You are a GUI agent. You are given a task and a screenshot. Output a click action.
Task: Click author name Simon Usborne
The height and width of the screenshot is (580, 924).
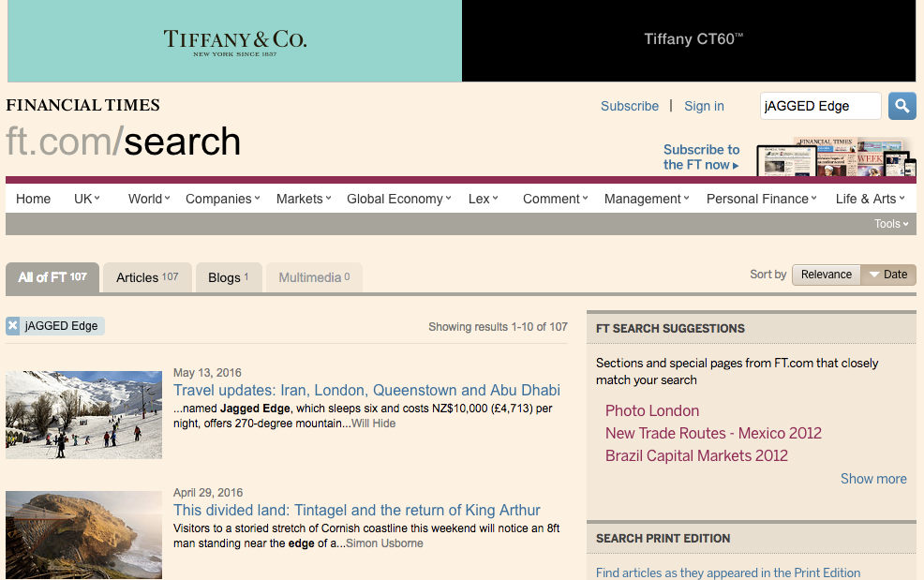tap(384, 543)
